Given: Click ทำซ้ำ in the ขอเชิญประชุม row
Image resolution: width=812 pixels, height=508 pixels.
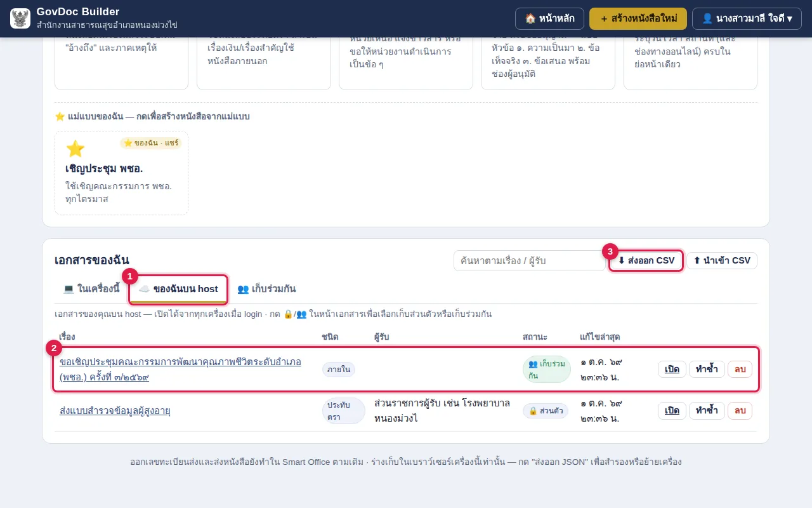Looking at the screenshot, I should click(707, 369).
